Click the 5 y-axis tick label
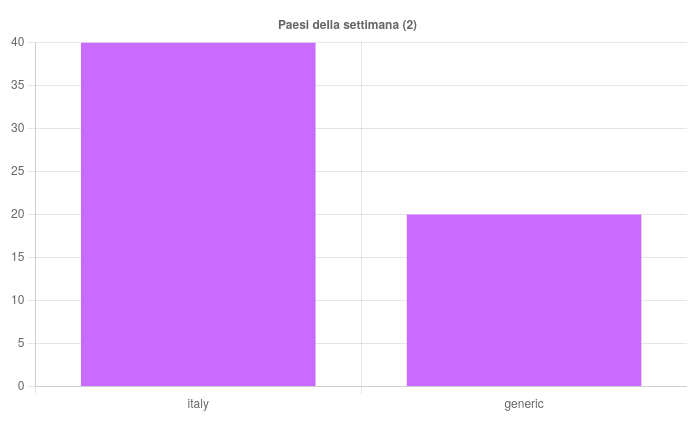 pyautogui.click(x=21, y=343)
